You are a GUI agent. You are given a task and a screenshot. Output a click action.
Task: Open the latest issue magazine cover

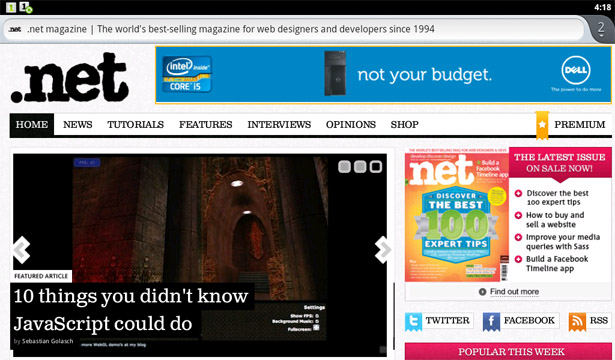[457, 215]
